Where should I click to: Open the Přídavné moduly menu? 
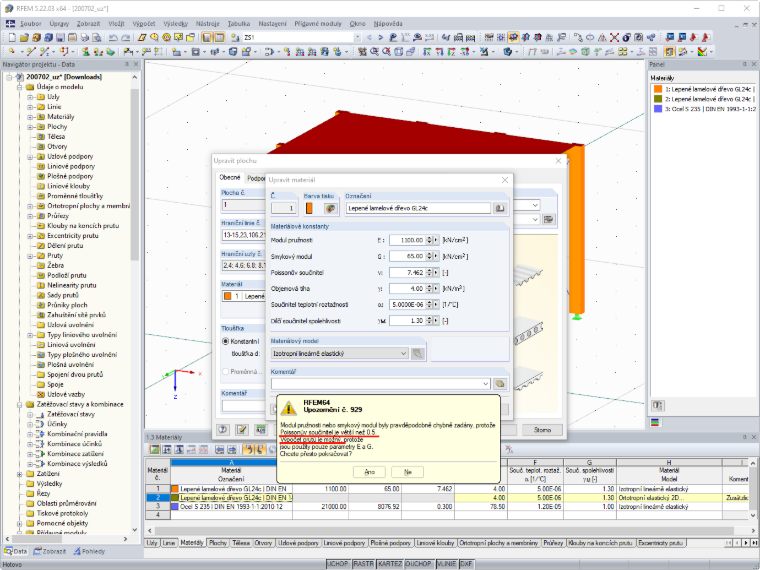coord(317,23)
